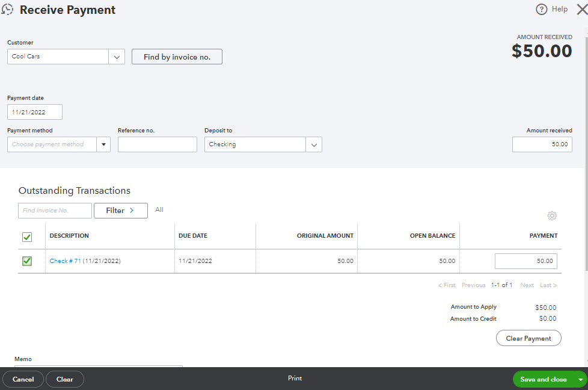The image size is (588, 390).
Task: Open Help via the question mark icon
Action: coord(542,10)
